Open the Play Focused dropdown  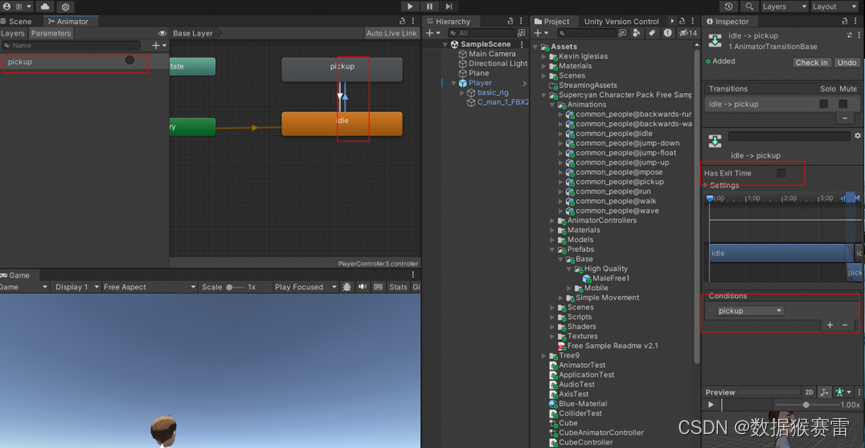click(306, 287)
